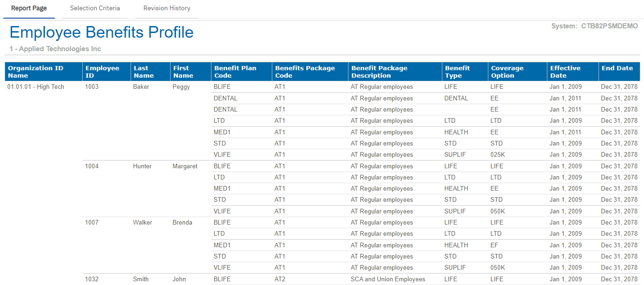Click the End Date column header

click(x=617, y=68)
